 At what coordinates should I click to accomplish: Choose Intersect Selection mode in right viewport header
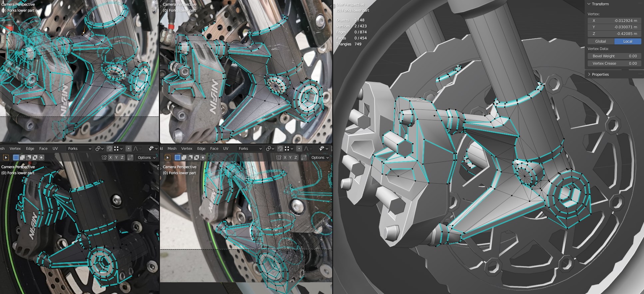point(203,158)
